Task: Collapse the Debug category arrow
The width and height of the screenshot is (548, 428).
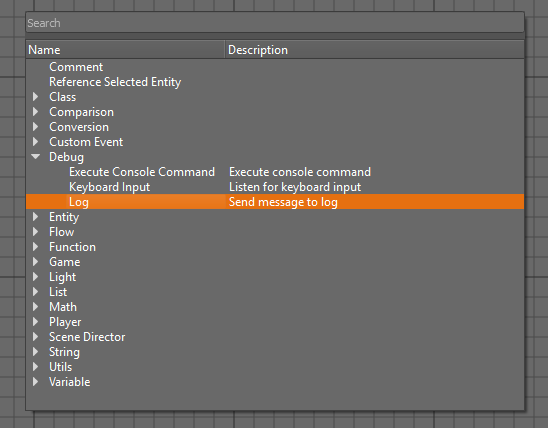Action: pyautogui.click(x=35, y=157)
